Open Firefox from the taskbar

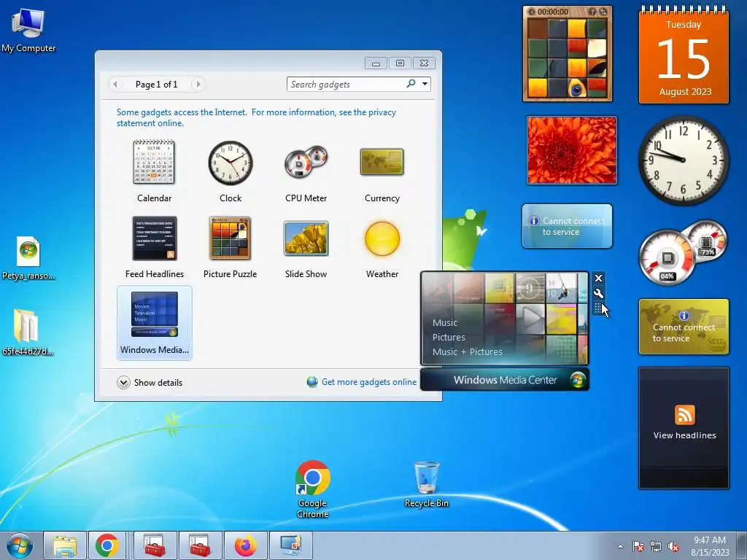pyautogui.click(x=245, y=545)
